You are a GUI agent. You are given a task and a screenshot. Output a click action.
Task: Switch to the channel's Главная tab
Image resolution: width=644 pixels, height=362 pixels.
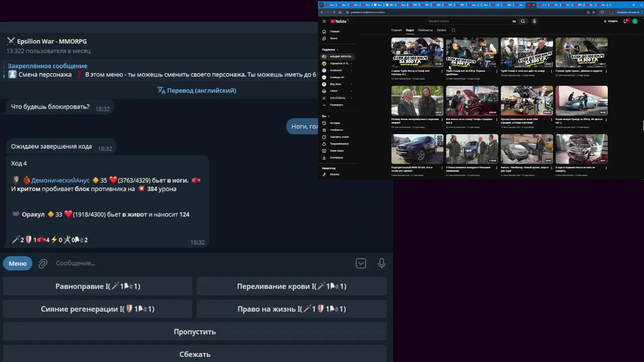396,30
